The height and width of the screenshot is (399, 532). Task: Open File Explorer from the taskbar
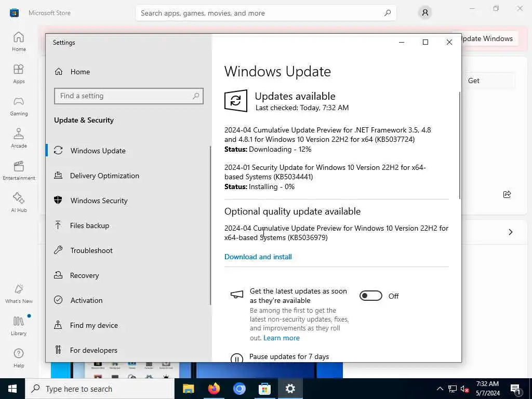point(188,389)
